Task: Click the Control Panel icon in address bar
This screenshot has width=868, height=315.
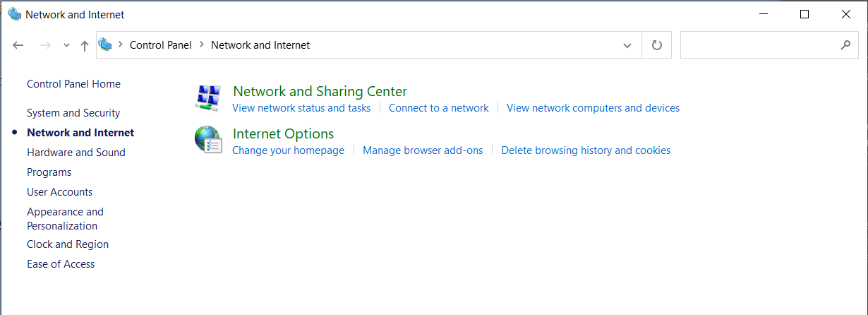Action: (x=106, y=44)
